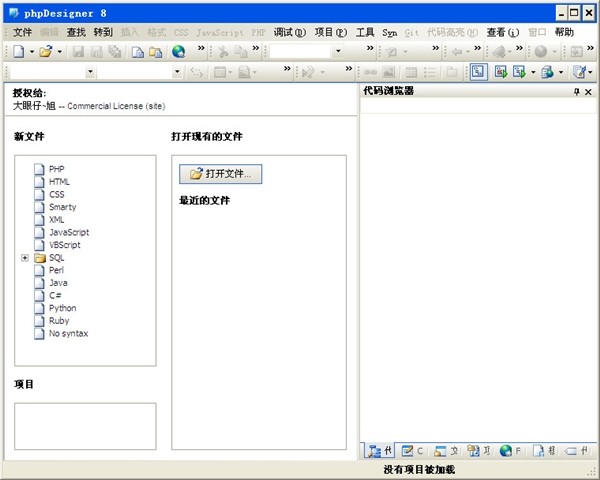
Task: Switch to the last tag-icon bottom tab
Action: (x=577, y=451)
